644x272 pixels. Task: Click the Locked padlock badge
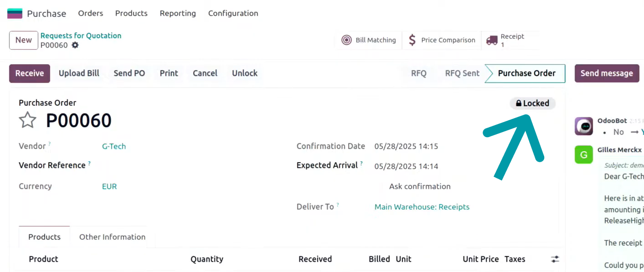(x=532, y=103)
